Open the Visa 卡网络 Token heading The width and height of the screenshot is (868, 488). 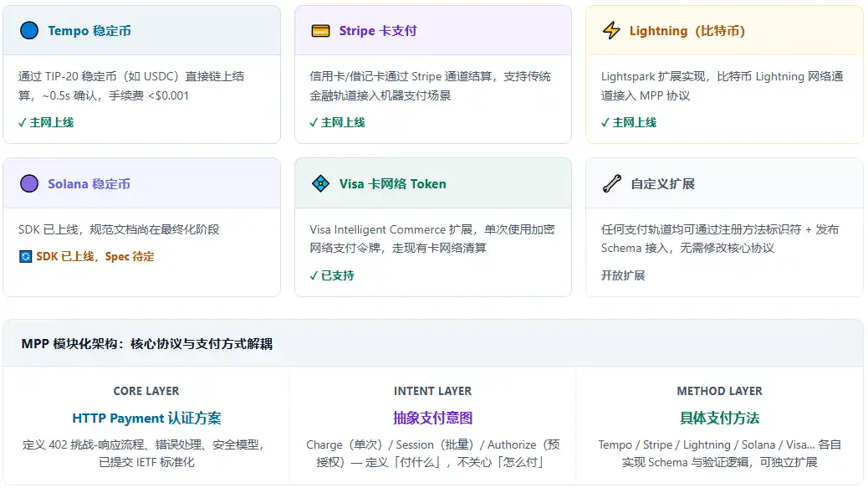coord(392,183)
